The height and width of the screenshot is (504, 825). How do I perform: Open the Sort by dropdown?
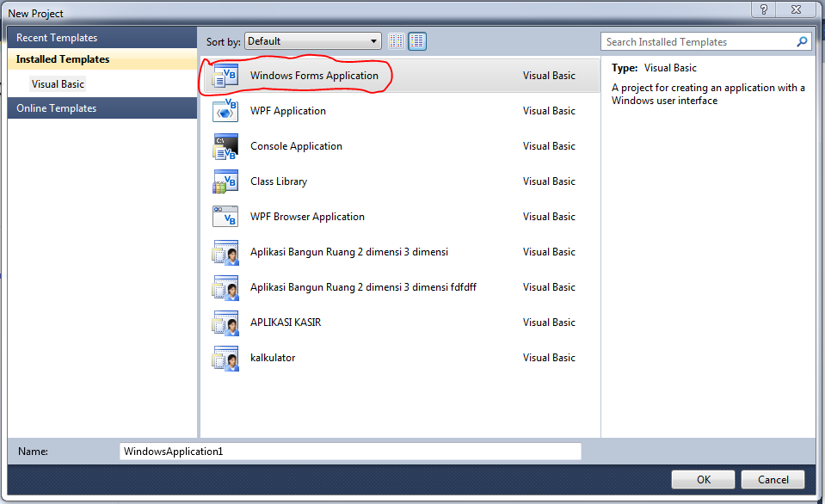pos(313,41)
